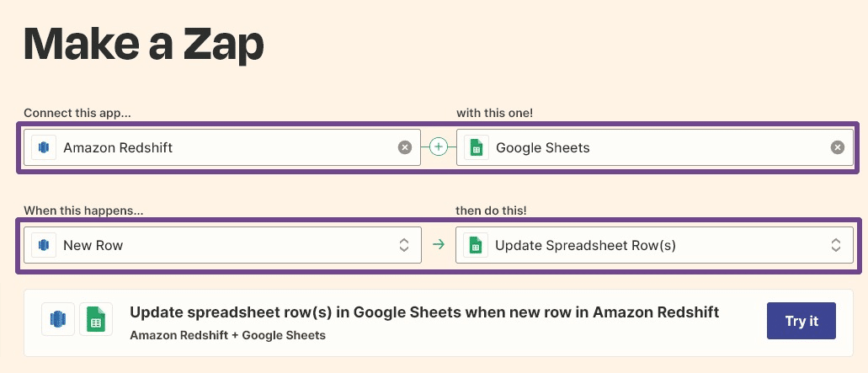Remove the Google Sheets app selection
Screen dimensions: 868x373
click(x=837, y=147)
